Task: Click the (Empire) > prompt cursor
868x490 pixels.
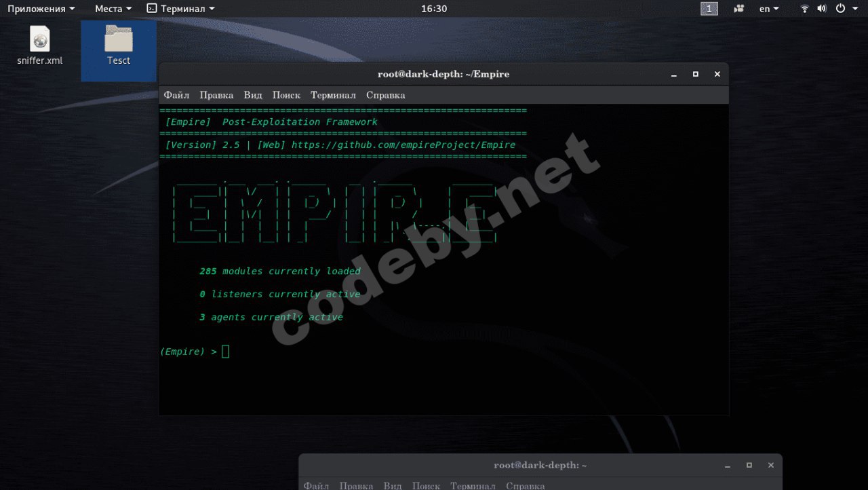Action: click(x=226, y=351)
